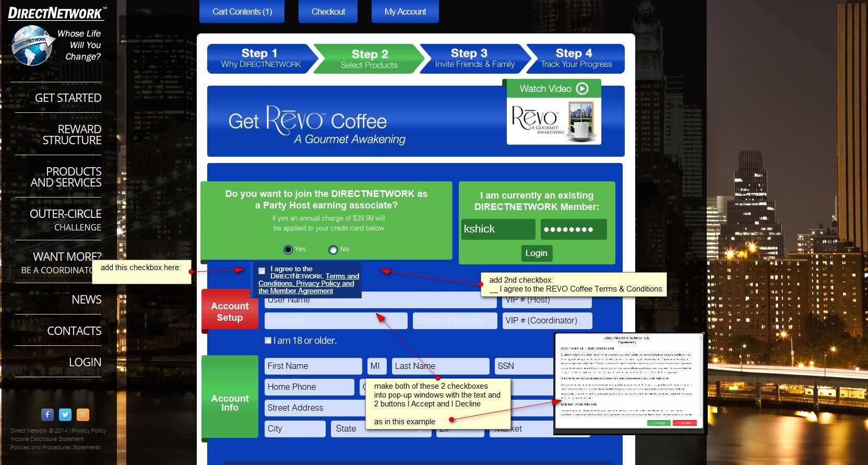Click the Confirm Password field

tap(455, 321)
